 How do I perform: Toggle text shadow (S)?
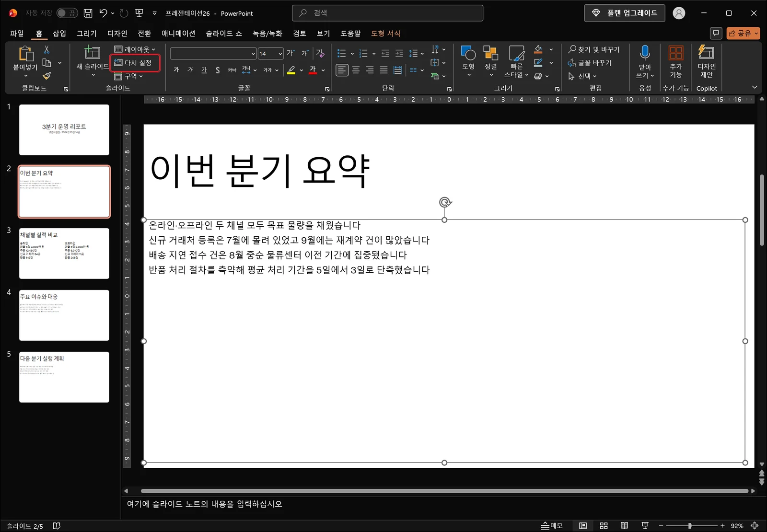218,70
